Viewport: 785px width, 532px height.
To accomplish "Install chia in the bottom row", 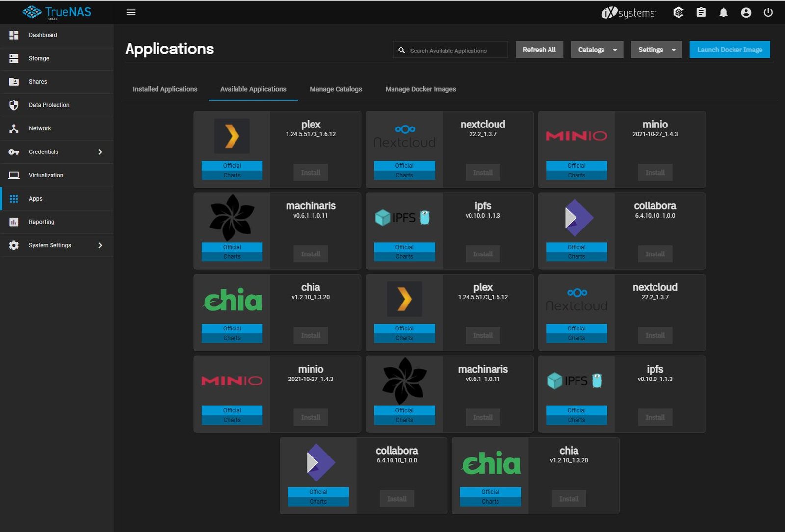I will tap(569, 499).
